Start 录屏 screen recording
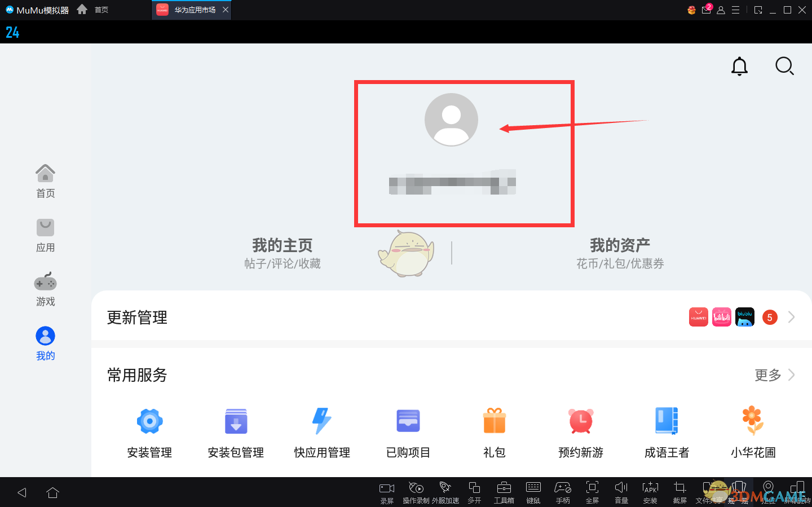The width and height of the screenshot is (812, 507). pyautogui.click(x=387, y=492)
